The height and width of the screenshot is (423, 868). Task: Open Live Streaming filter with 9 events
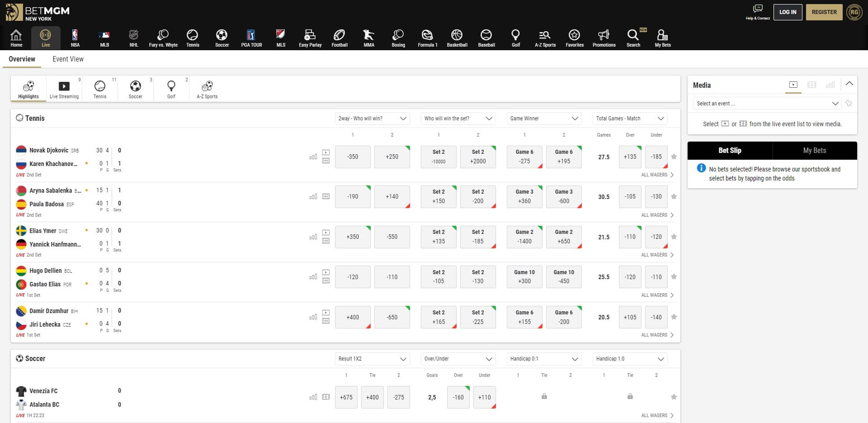(64, 89)
